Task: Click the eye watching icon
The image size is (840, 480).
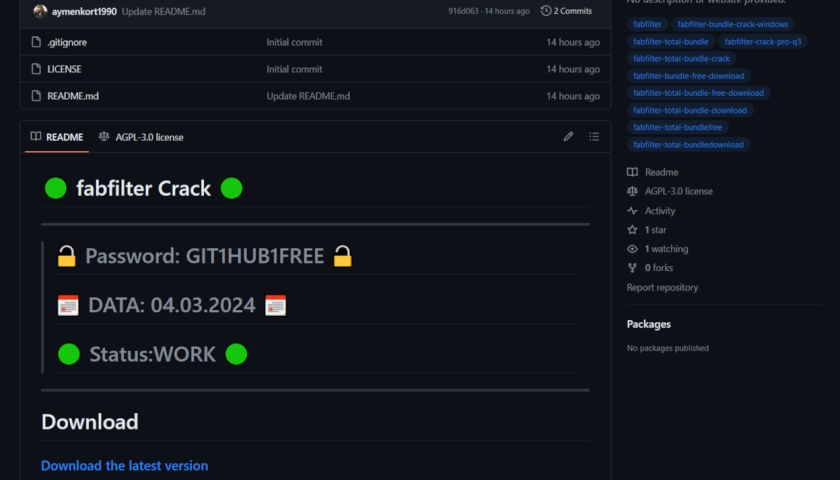Action: (x=633, y=249)
